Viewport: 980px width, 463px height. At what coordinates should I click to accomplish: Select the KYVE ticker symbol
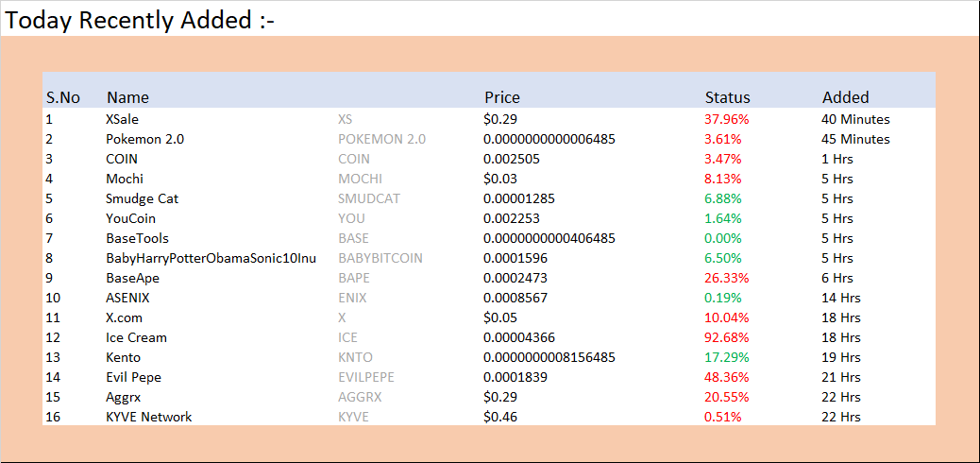pos(353,418)
